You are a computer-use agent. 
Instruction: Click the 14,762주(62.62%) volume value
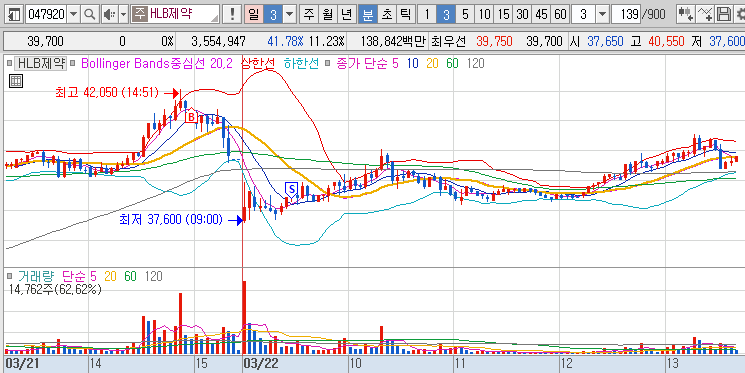click(55, 289)
